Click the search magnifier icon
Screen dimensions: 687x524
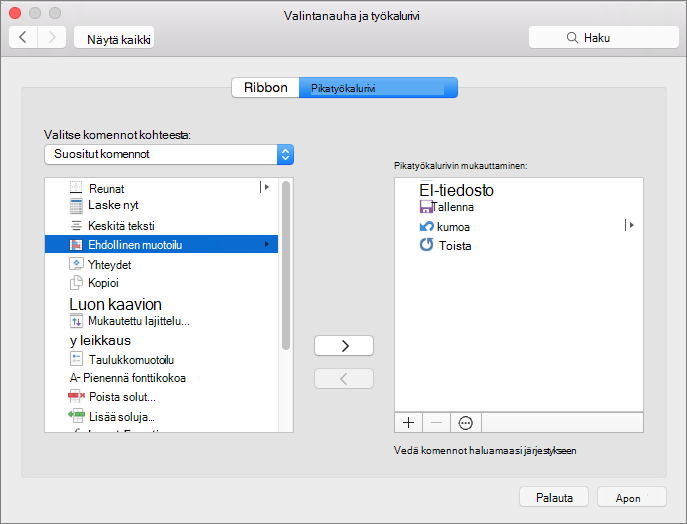(x=572, y=38)
